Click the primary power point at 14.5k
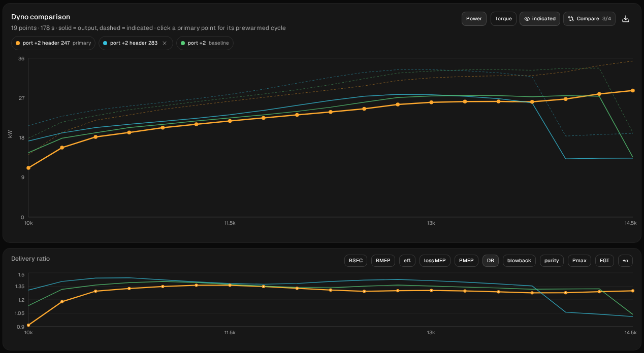 coord(632,91)
